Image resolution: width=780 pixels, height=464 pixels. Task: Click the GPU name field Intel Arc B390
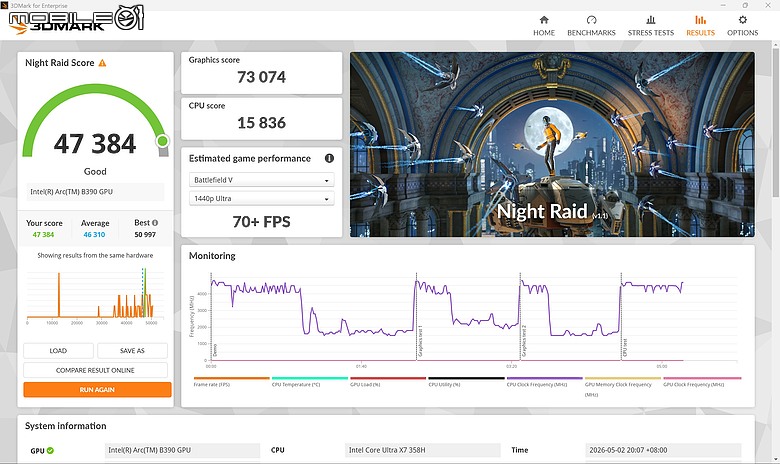[x=182, y=450]
